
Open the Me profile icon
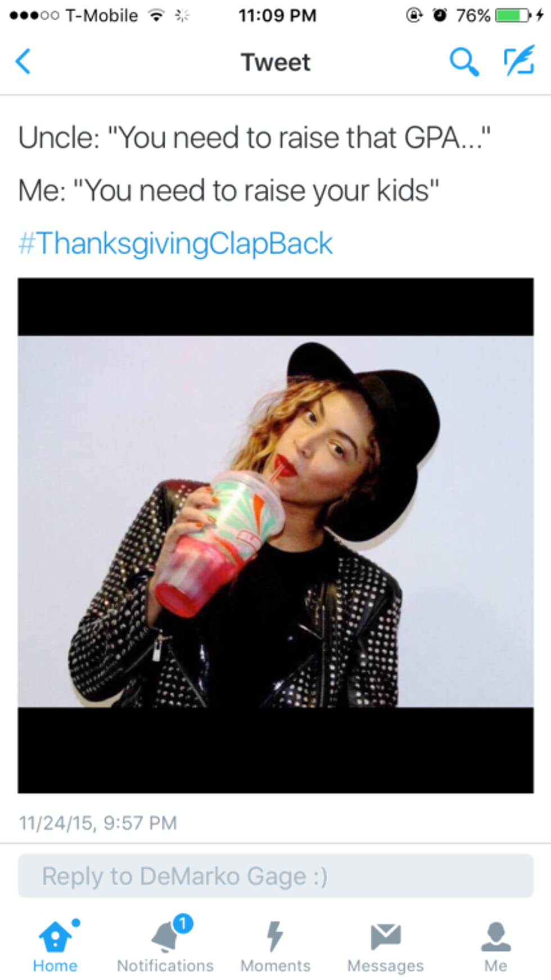[x=496, y=936]
